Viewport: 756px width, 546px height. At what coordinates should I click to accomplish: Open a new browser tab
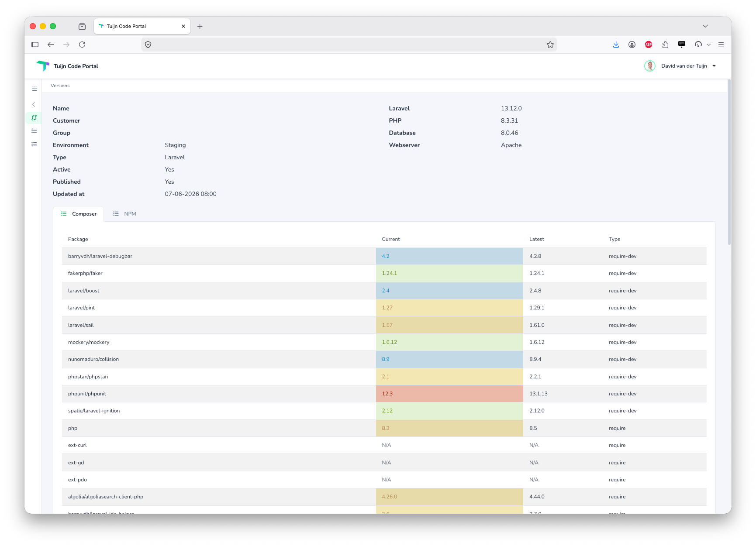click(200, 27)
